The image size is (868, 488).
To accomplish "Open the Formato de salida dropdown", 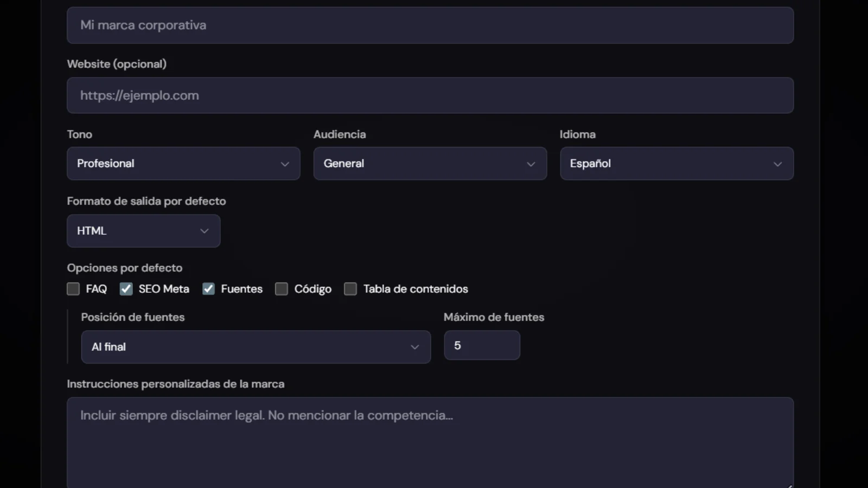I will point(143,230).
